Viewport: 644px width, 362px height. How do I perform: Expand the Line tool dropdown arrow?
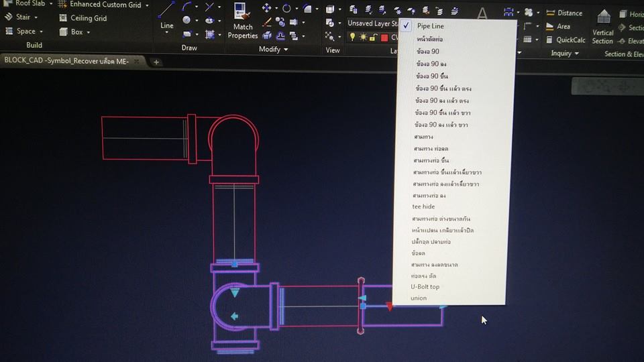pyautogui.click(x=167, y=33)
